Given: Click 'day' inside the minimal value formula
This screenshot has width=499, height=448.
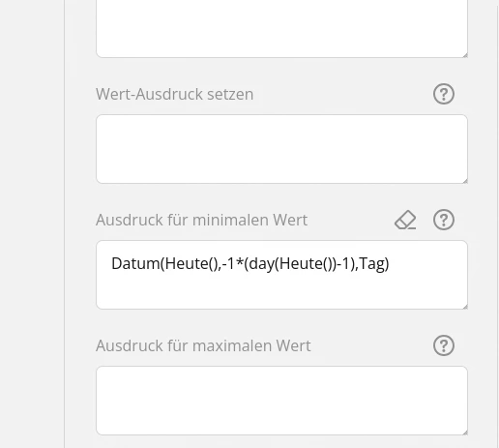Looking at the screenshot, I should pyautogui.click(x=261, y=264).
